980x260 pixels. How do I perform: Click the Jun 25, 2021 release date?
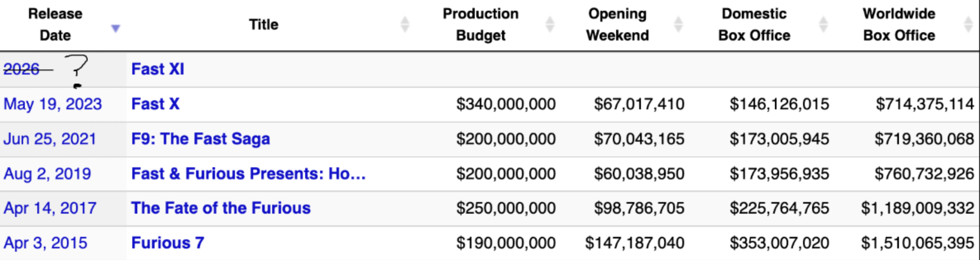pos(50,139)
